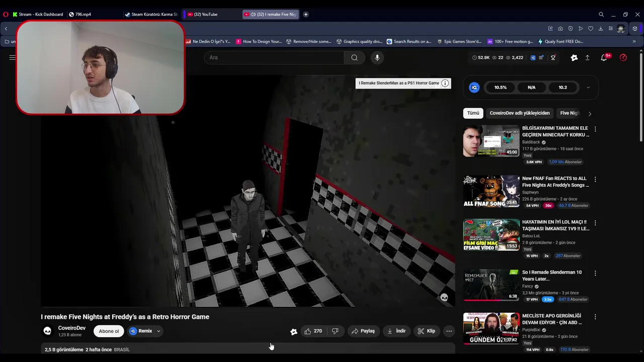This screenshot has height=362, width=644.
Task: Open the vidIQ star icon in header
Action: [x=574, y=57]
